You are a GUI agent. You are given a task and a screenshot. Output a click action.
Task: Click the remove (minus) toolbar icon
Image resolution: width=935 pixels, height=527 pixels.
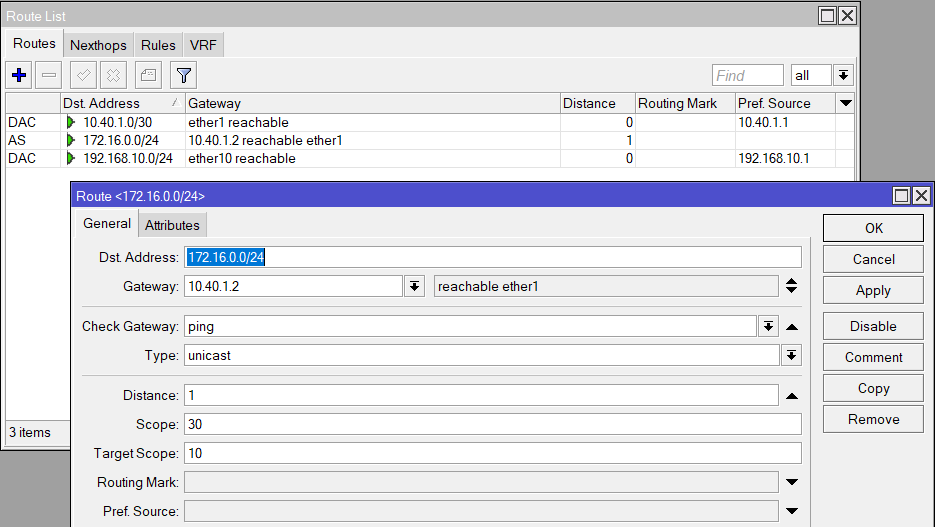(x=49, y=75)
